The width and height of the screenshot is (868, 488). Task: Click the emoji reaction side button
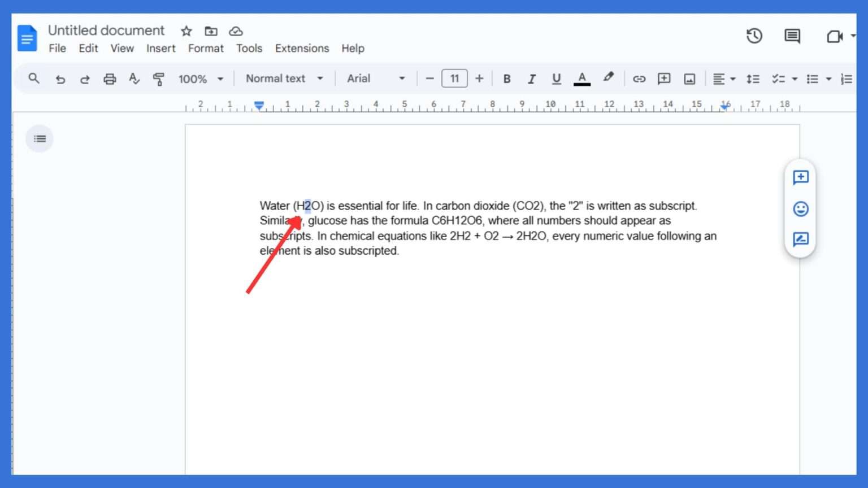[800, 209]
